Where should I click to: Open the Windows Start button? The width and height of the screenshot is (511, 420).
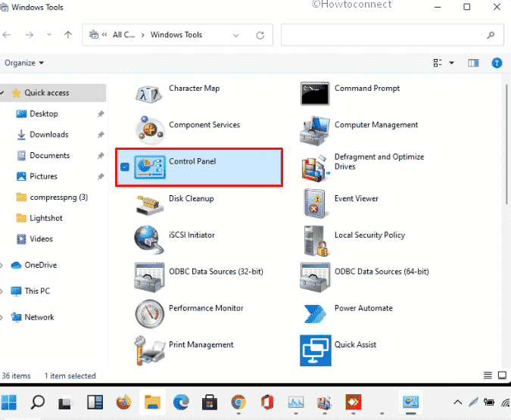click(9, 402)
